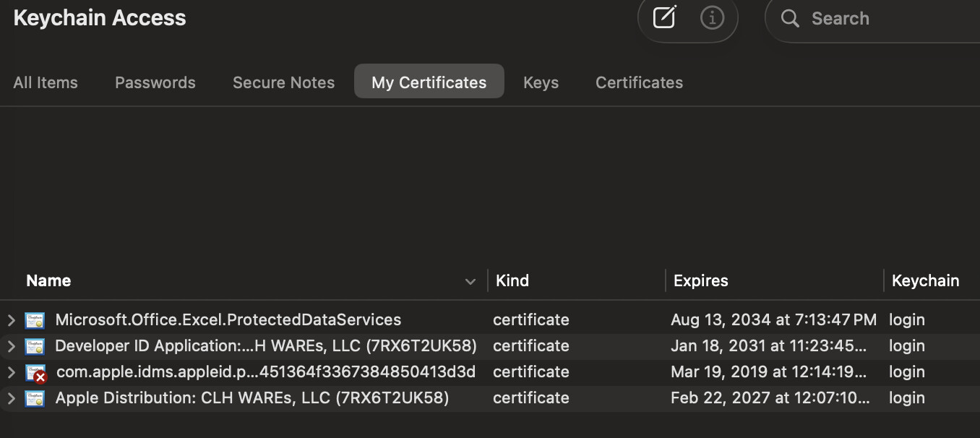Click the Apple Distribution certificate icon

[35, 398]
